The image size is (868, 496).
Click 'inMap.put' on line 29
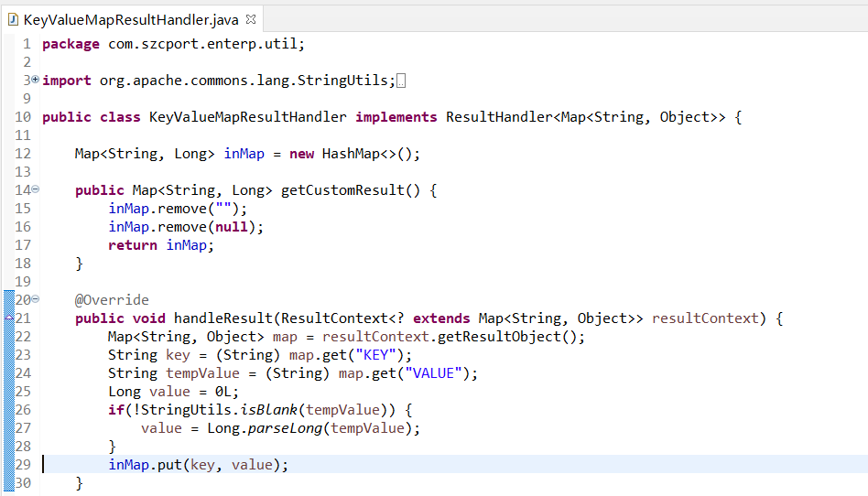coord(145,465)
